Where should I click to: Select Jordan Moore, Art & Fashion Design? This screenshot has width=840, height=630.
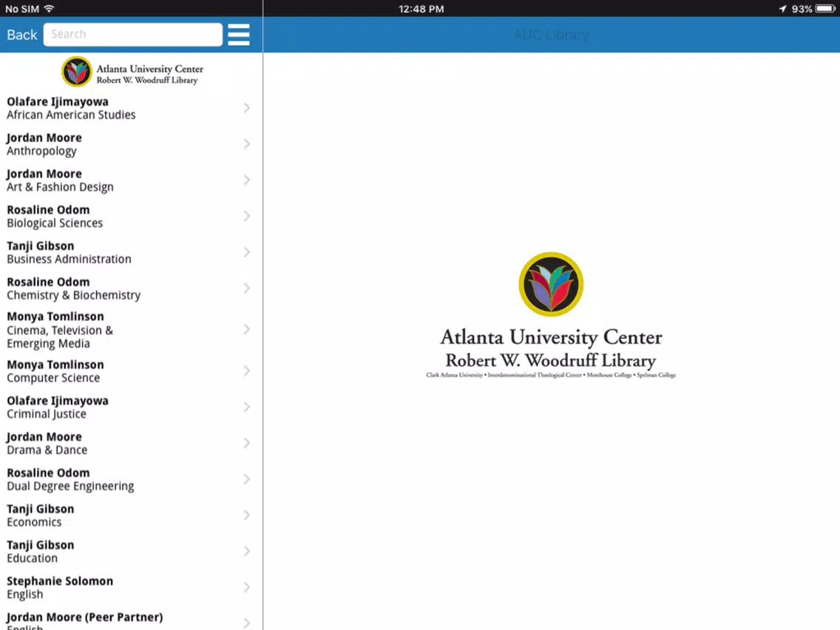click(132, 180)
